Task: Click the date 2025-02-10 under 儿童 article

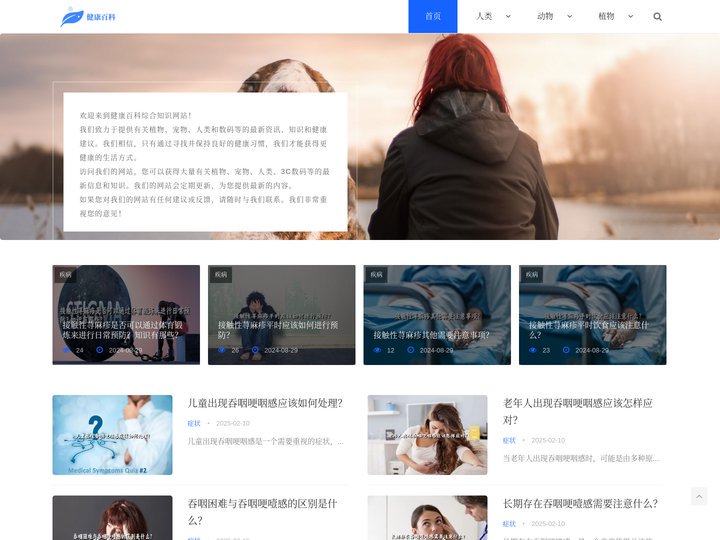Action: coord(233,423)
